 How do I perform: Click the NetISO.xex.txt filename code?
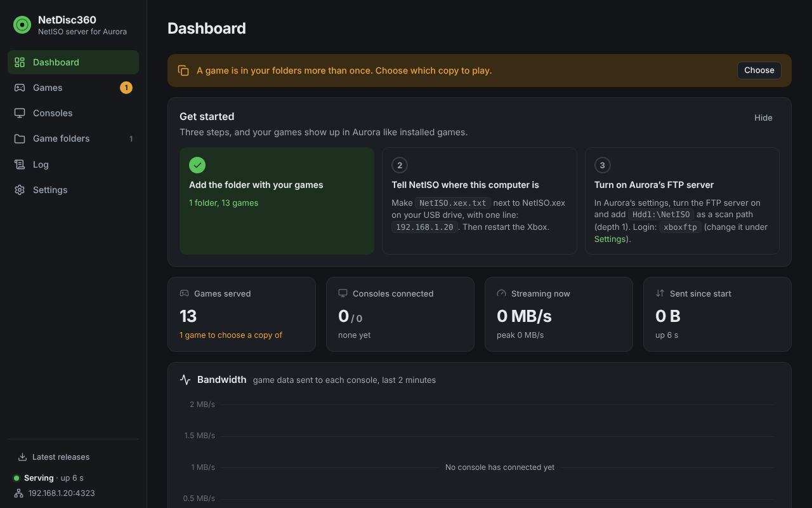(453, 203)
